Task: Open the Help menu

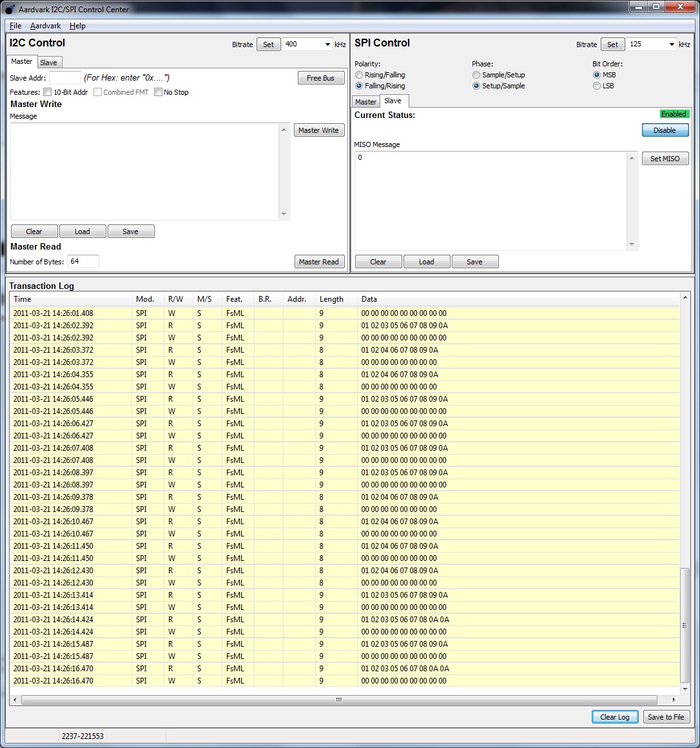Action: (77, 26)
